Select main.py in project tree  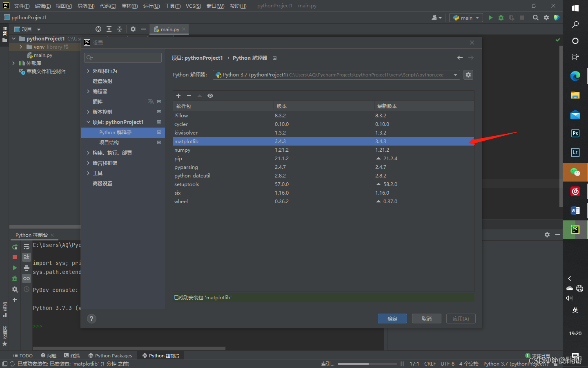point(43,55)
